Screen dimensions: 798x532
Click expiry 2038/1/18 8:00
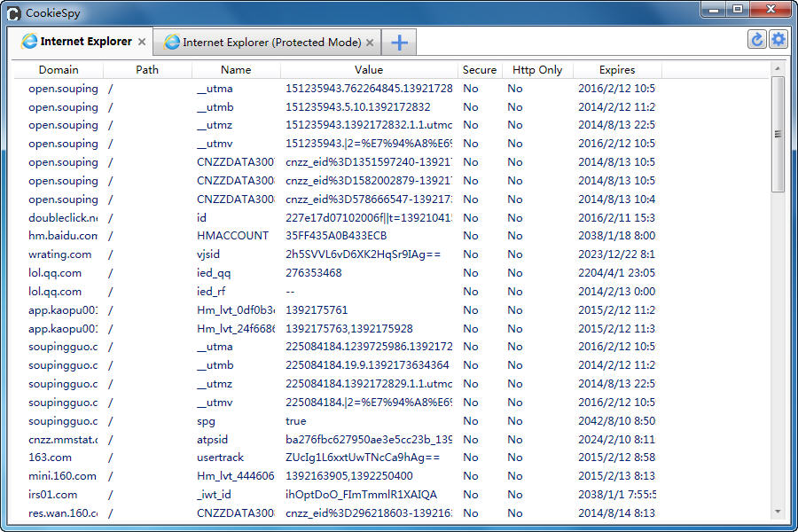[x=616, y=236]
